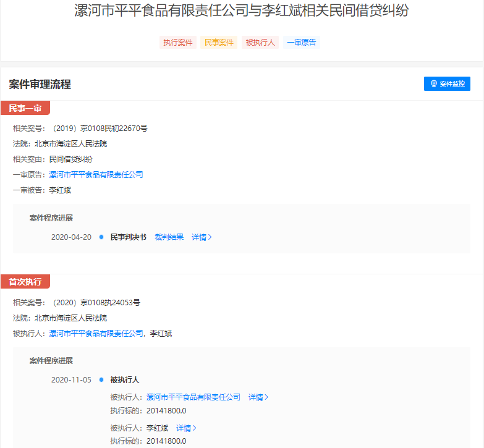Click the chevron next to 民事判决书 详情
Screen dimensions: 484x448
coord(210,237)
